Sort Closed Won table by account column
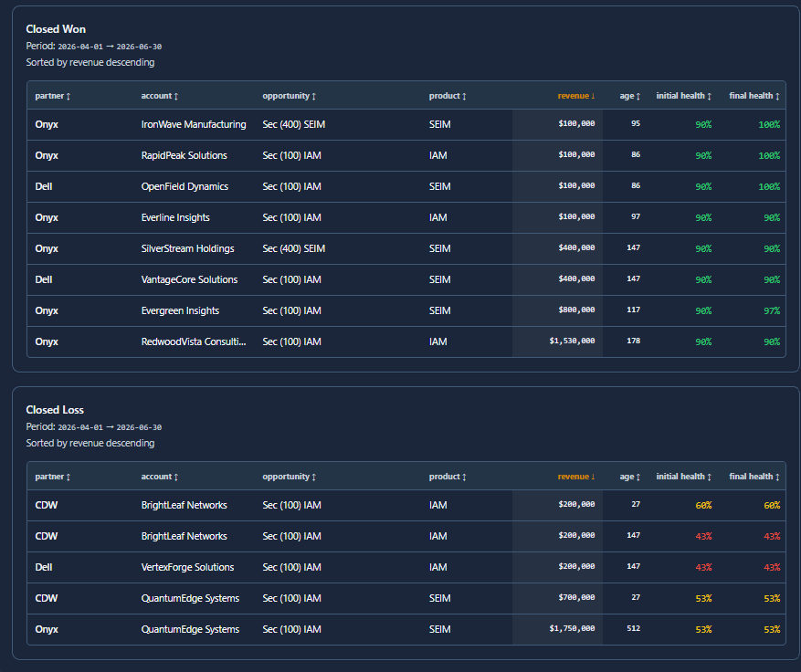The width and height of the screenshot is (801, 672). pyautogui.click(x=160, y=96)
